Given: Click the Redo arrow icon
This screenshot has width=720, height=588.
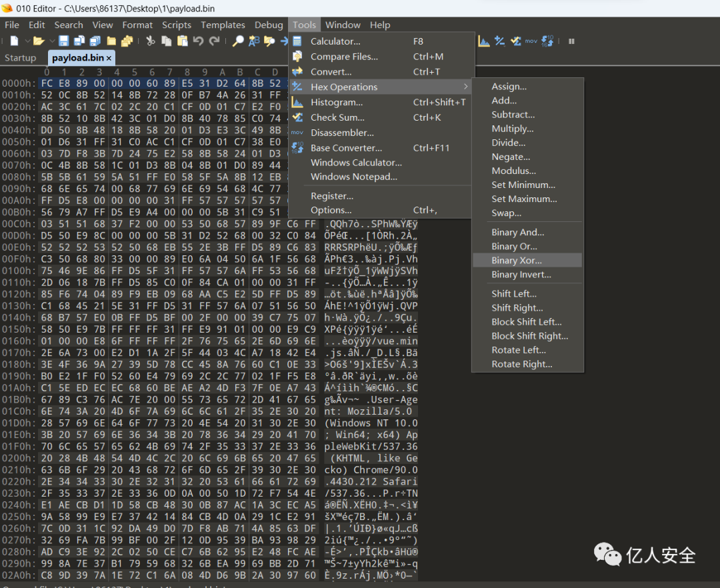Looking at the screenshot, I should pos(214,41).
